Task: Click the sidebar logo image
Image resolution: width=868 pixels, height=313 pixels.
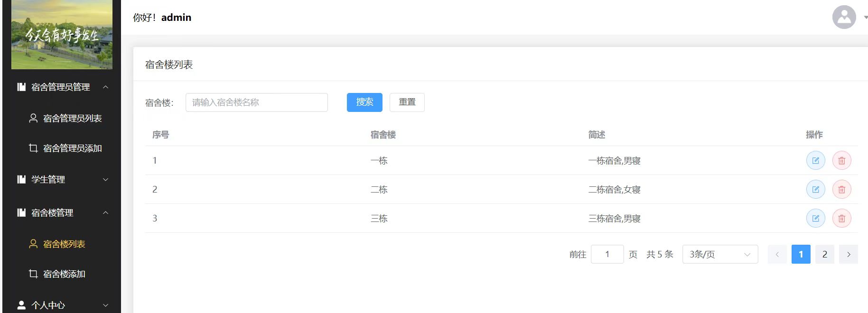Action: pos(62,35)
